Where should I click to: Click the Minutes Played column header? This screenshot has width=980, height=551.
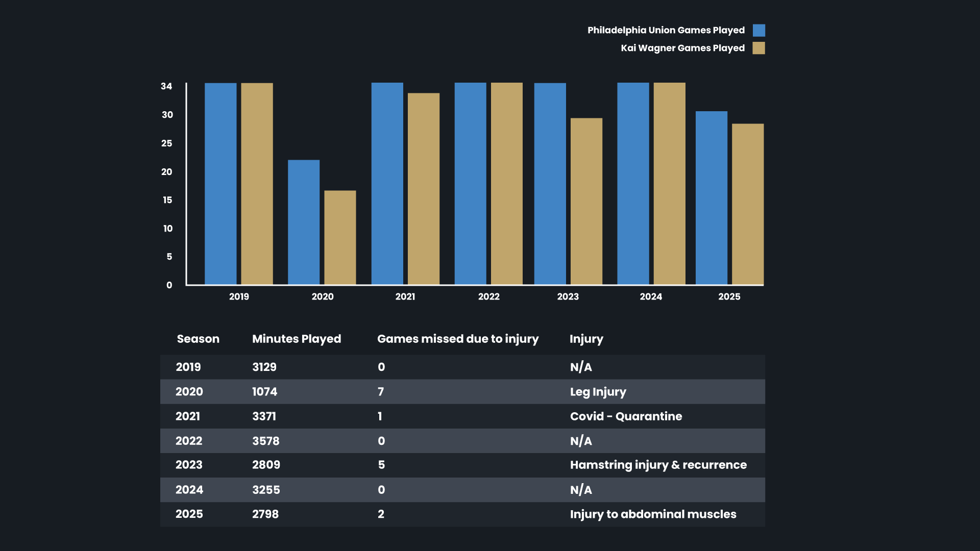tap(296, 339)
